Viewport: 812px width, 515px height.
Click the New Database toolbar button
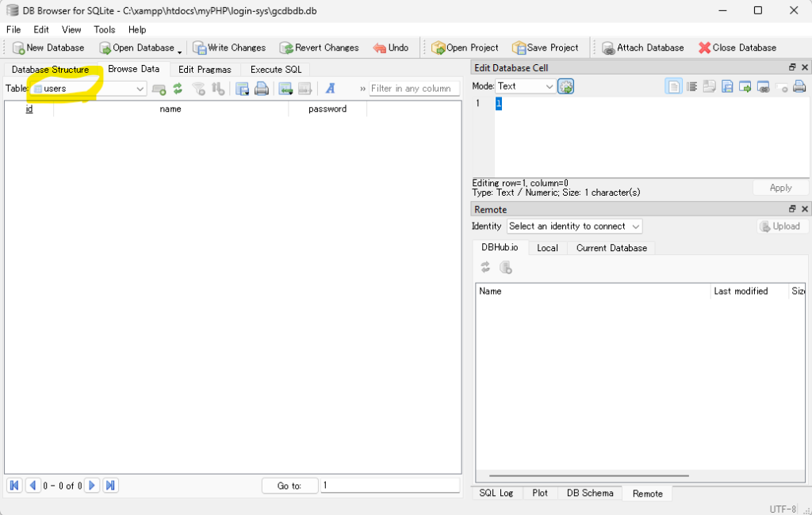pyautogui.click(x=48, y=48)
